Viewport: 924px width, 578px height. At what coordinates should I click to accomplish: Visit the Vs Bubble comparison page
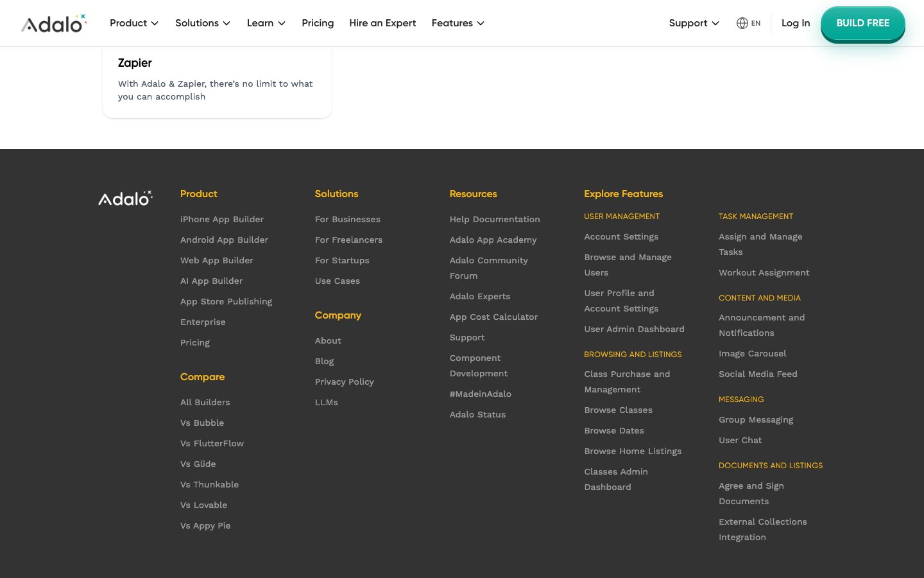pos(202,423)
